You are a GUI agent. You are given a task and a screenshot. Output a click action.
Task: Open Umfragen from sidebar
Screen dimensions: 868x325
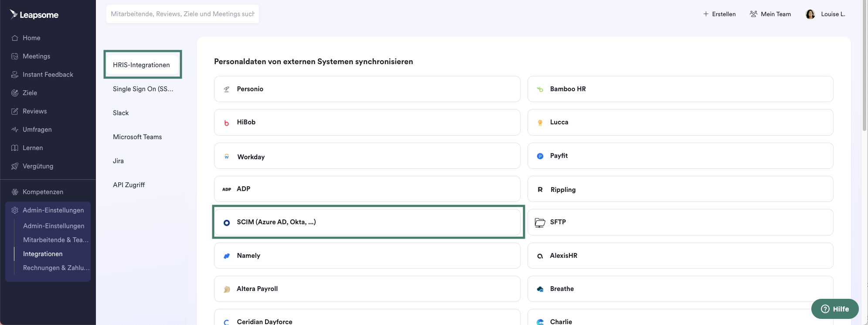click(x=37, y=130)
